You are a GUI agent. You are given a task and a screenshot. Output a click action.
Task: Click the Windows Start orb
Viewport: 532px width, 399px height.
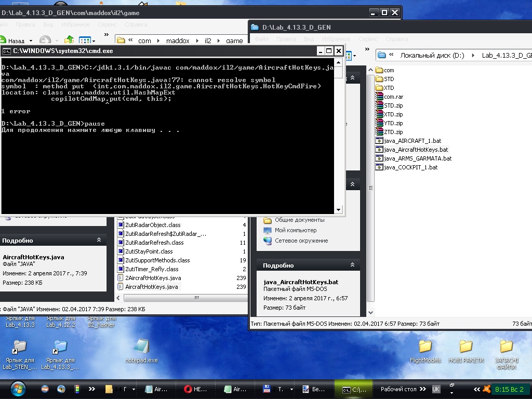(x=18, y=389)
